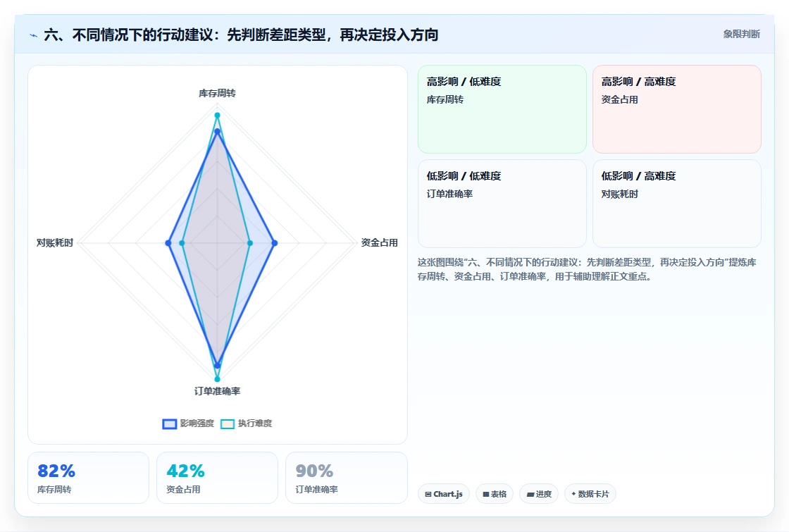Select the 90% 订单准确率 stat card
The image size is (789, 532).
tap(346, 478)
